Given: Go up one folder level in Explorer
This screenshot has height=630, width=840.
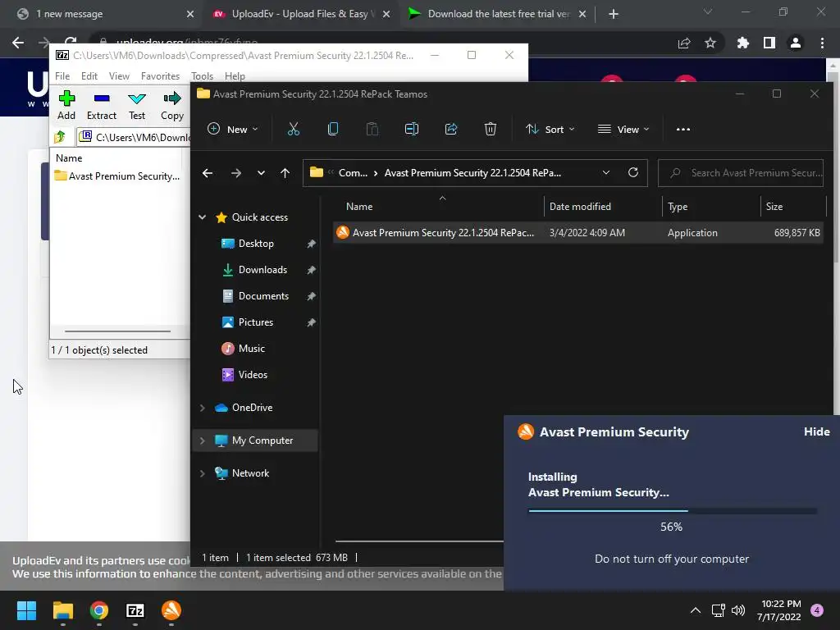Looking at the screenshot, I should [x=285, y=173].
